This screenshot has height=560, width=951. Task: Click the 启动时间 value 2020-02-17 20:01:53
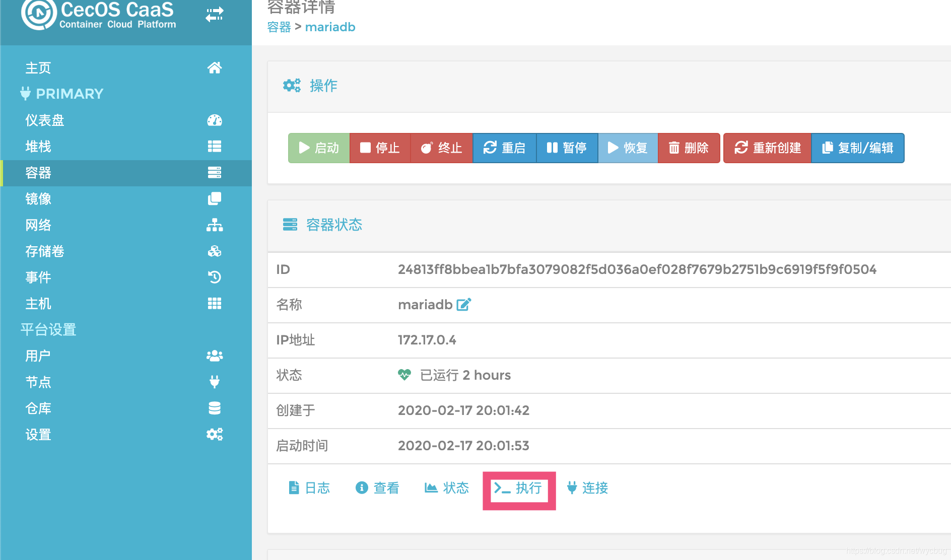[x=463, y=446]
